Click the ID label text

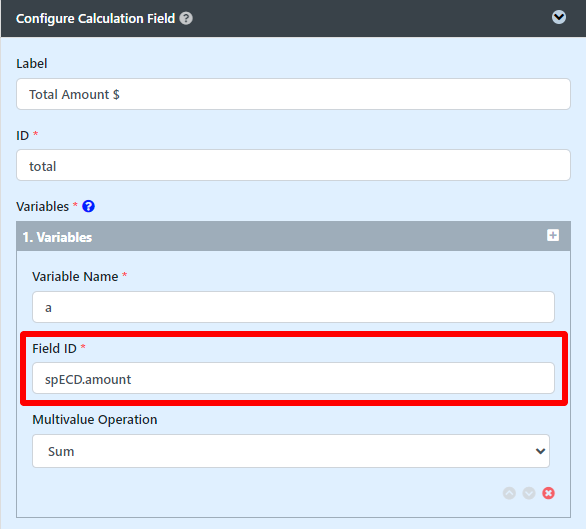pyautogui.click(x=22, y=135)
